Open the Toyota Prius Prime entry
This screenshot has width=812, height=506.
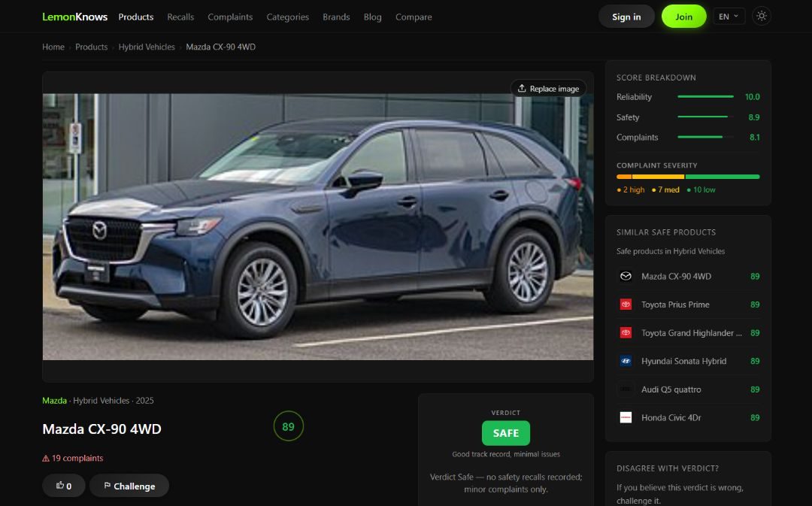click(x=688, y=305)
